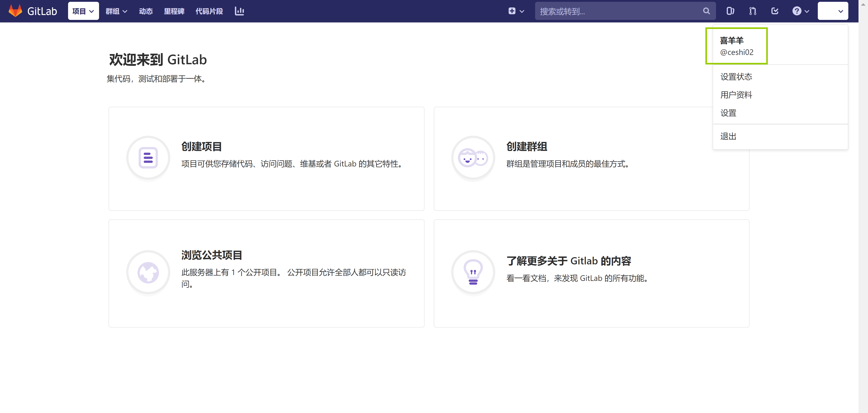
Task: Click the 喜羊羊 user name entry
Action: (x=732, y=40)
